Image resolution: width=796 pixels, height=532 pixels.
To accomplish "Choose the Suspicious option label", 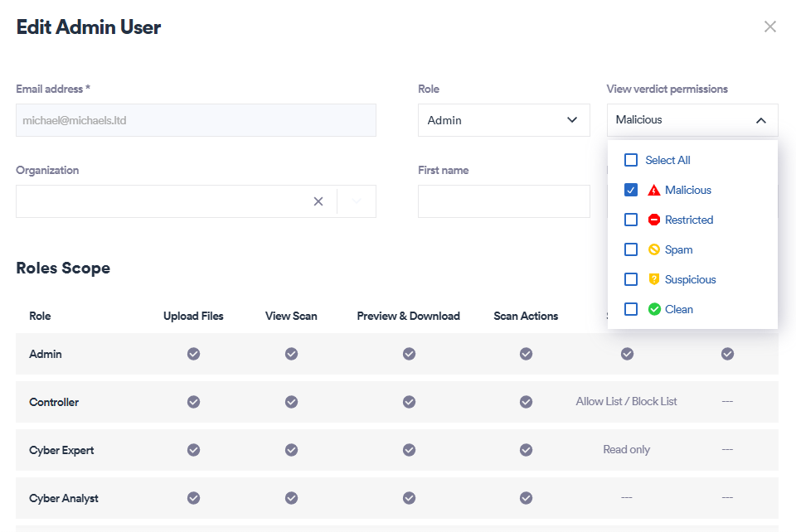I will (x=690, y=279).
